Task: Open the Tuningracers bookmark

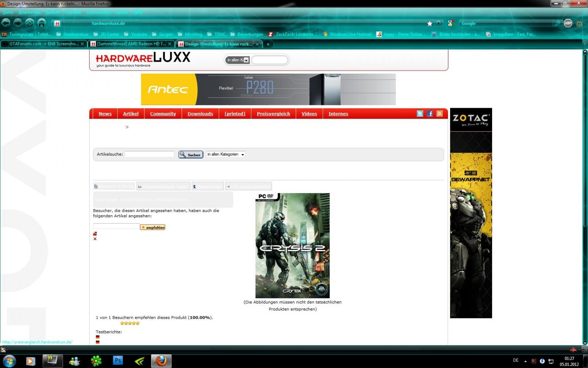Action: pyautogui.click(x=26, y=34)
